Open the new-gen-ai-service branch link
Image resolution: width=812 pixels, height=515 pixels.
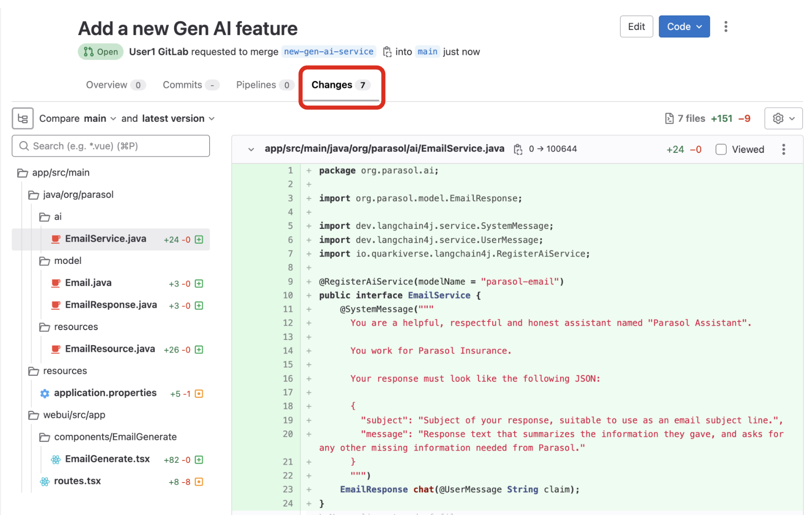pyautogui.click(x=328, y=52)
